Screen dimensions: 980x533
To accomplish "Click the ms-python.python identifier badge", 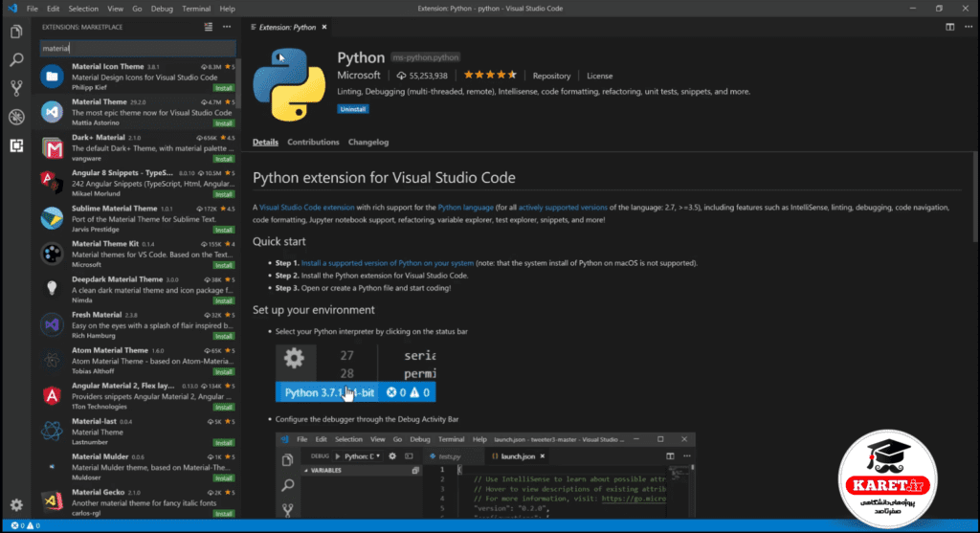I will tap(425, 57).
